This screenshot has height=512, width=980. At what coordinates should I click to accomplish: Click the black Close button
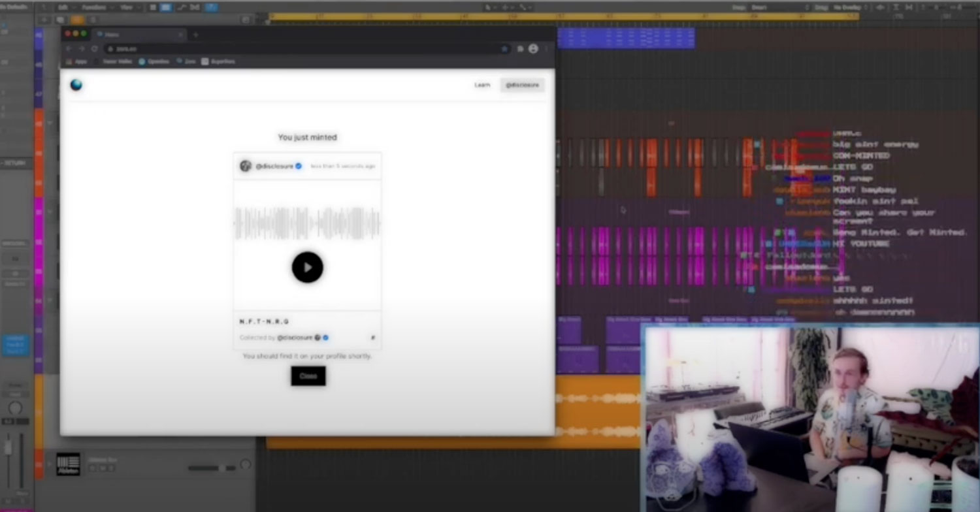coord(308,376)
